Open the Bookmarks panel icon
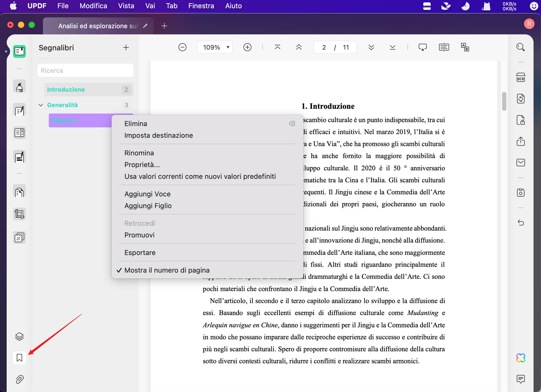Image resolution: width=541 pixels, height=392 pixels. coord(19,358)
